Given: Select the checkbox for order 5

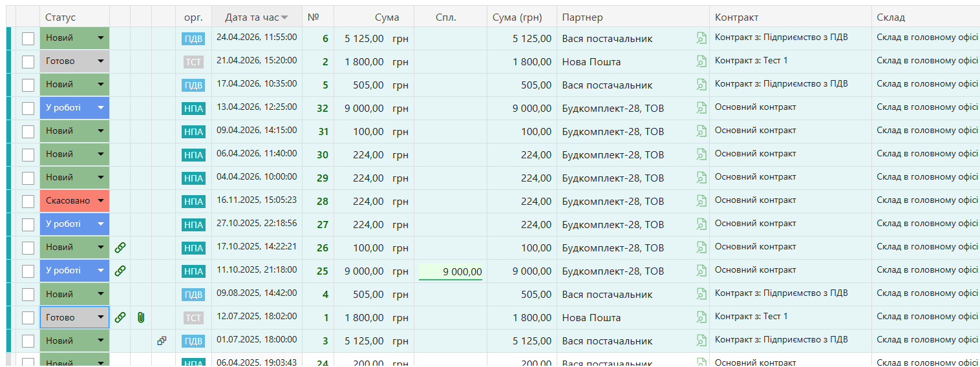Looking at the screenshot, I should tap(28, 85).
